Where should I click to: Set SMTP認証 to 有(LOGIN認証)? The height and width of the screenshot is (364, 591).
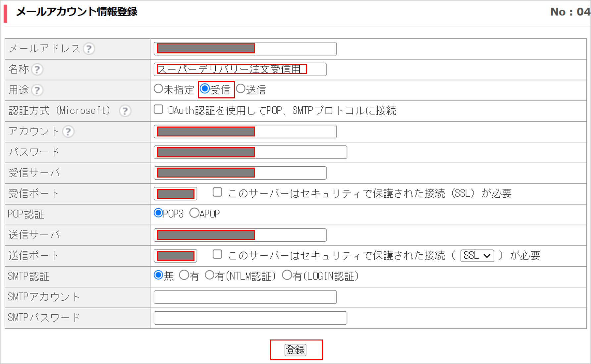coord(287,275)
